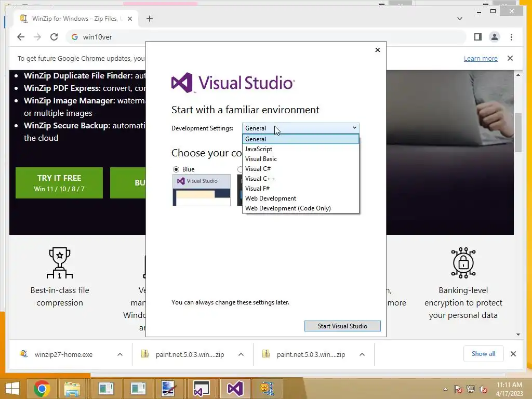Click network status tray icon
The image size is (532, 399).
click(471, 389)
